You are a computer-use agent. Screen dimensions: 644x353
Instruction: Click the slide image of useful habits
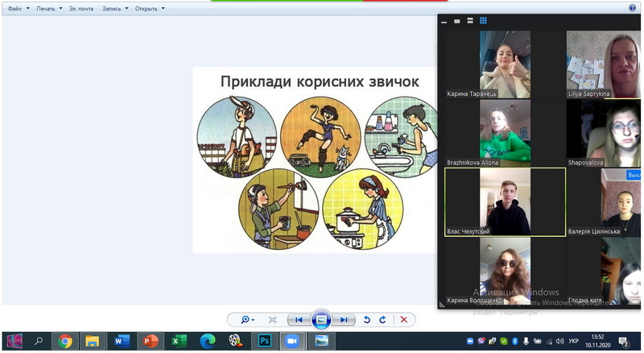pos(315,160)
